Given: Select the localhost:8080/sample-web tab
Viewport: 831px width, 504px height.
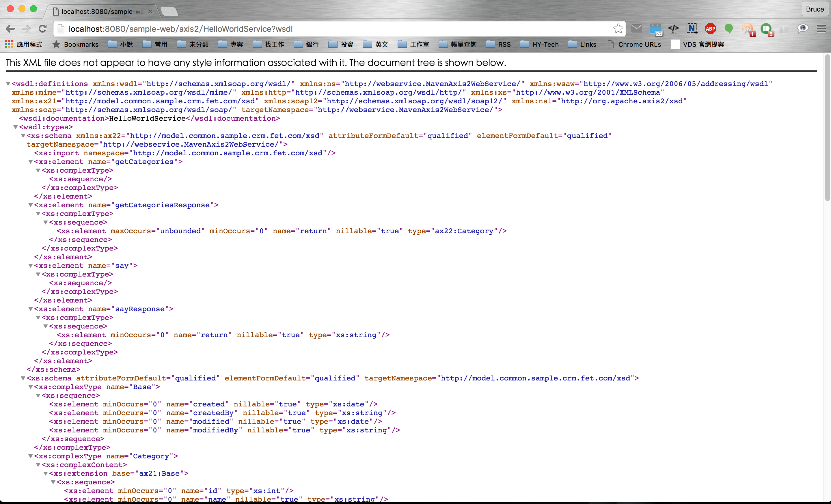Looking at the screenshot, I should point(102,12).
